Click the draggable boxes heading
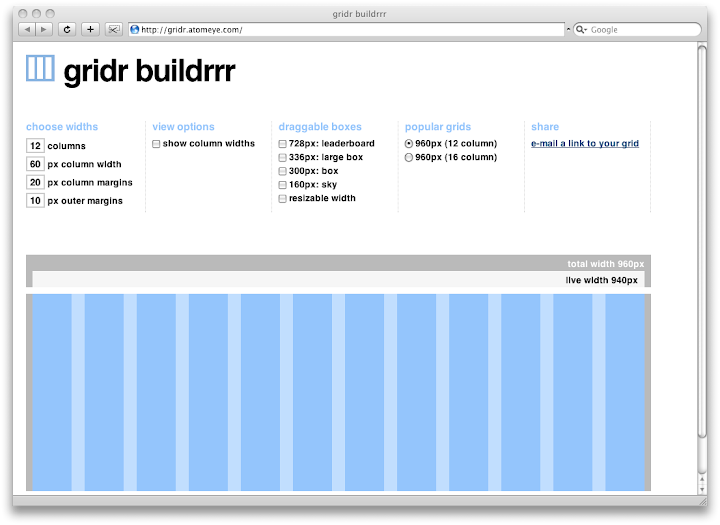 click(x=320, y=127)
